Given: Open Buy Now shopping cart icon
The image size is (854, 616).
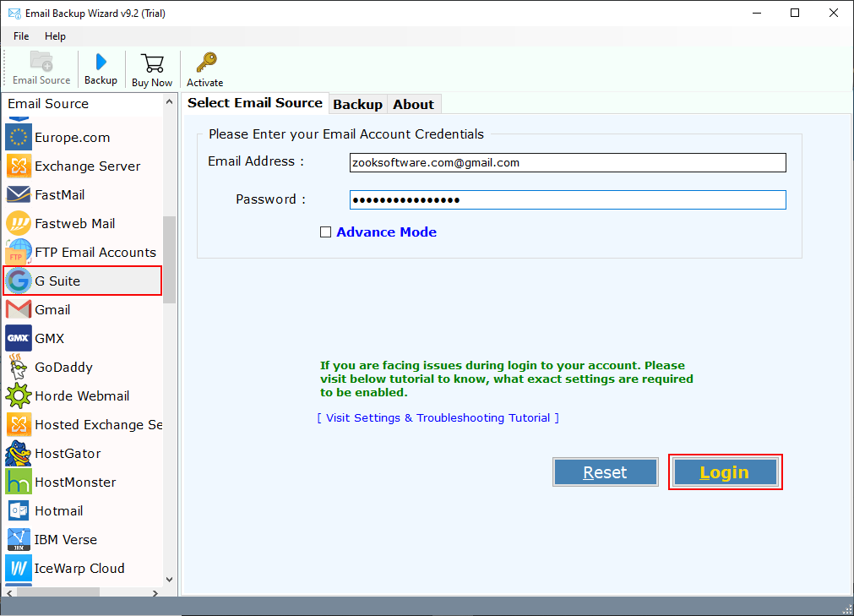Looking at the screenshot, I should 152,63.
